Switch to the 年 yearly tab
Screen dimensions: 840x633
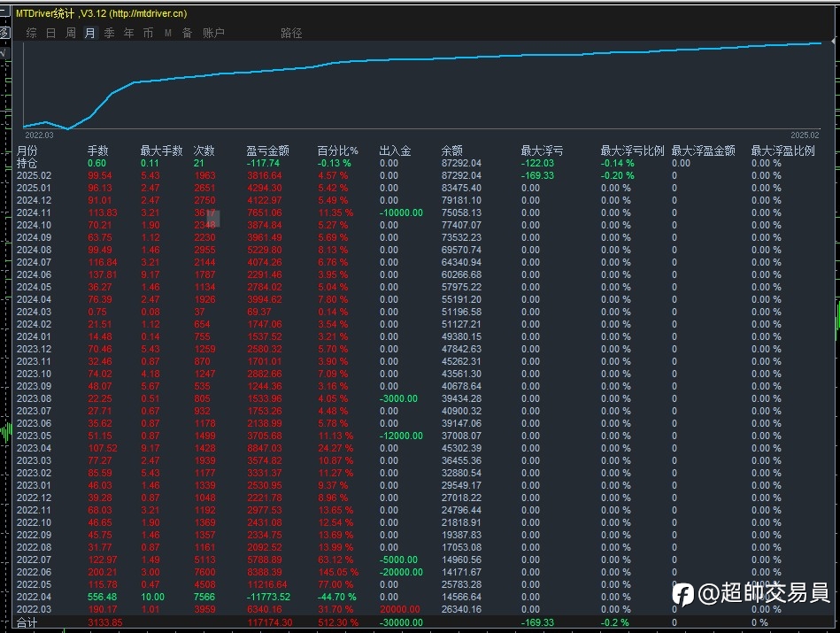pos(128,34)
